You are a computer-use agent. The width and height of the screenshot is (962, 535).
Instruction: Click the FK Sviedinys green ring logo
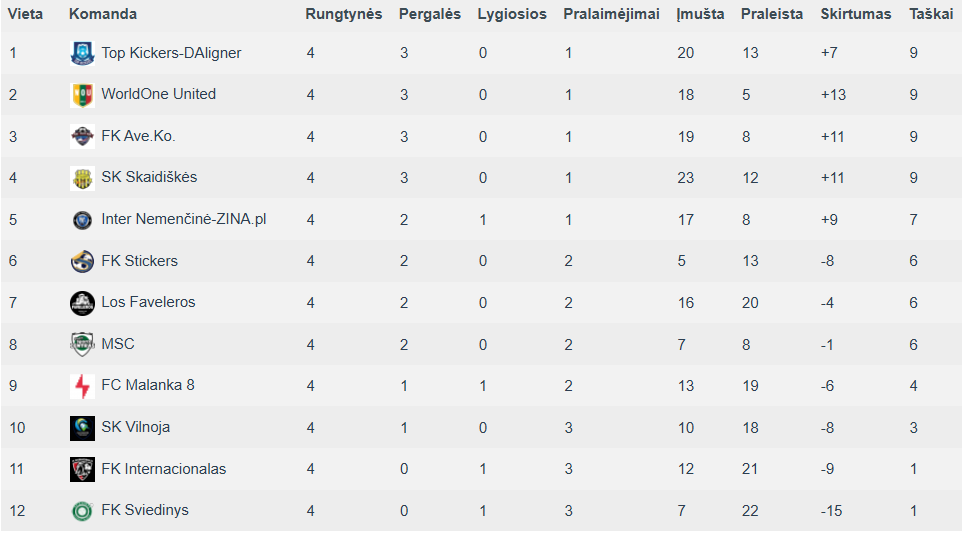click(x=82, y=510)
